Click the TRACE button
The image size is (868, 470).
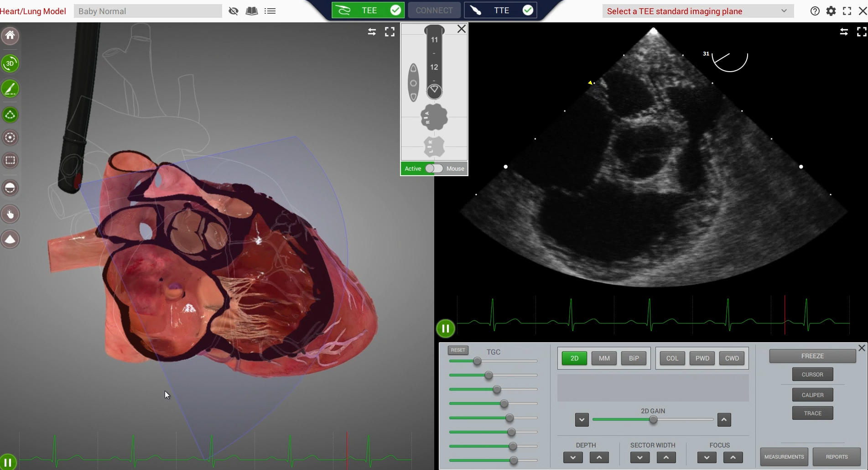point(812,413)
